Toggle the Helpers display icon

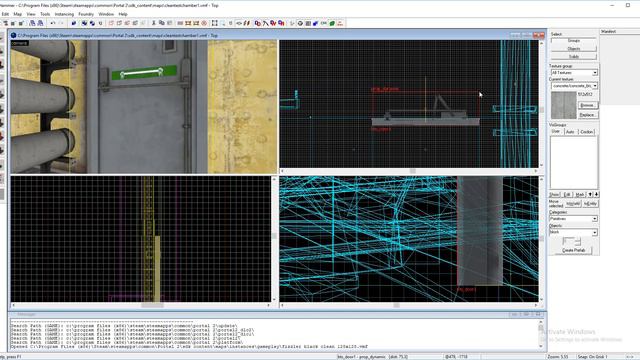pyautogui.click(x=300, y=23)
